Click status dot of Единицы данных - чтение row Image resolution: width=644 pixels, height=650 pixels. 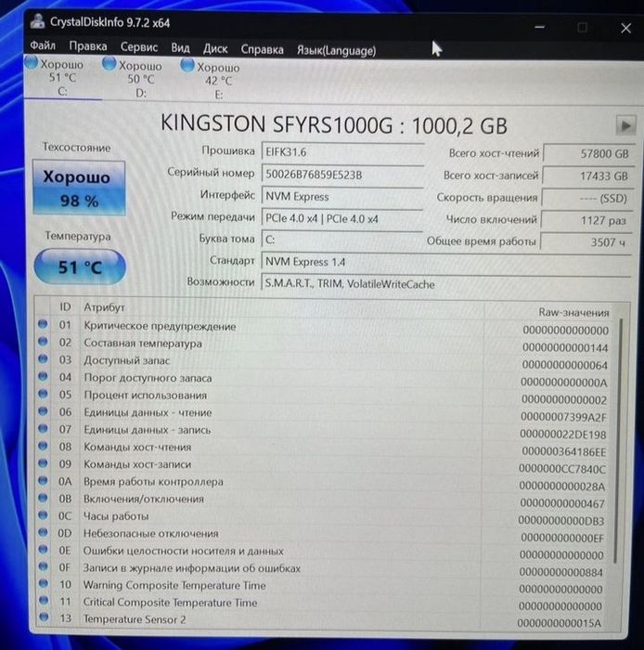43,410
